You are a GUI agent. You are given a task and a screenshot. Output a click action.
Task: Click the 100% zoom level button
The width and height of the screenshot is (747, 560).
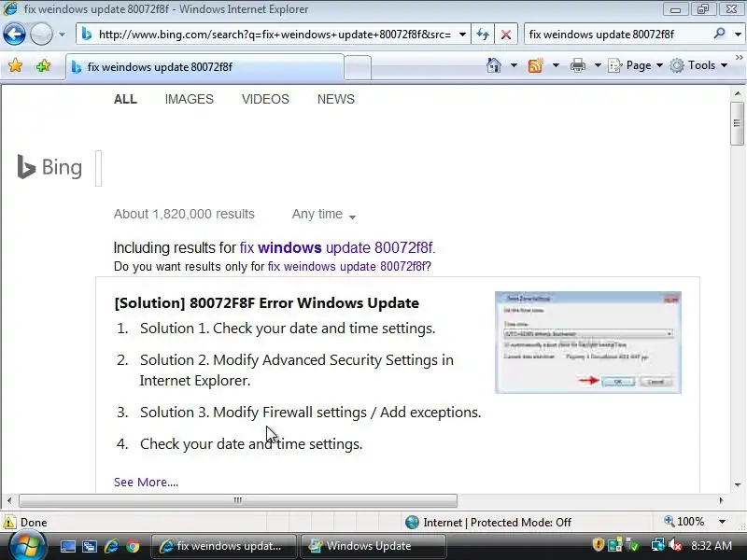point(684,522)
